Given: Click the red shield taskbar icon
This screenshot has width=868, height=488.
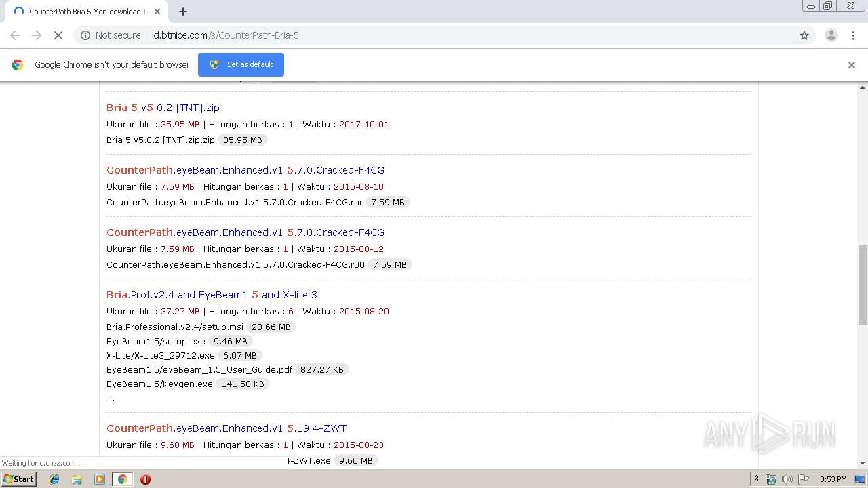Looking at the screenshot, I should (145, 479).
